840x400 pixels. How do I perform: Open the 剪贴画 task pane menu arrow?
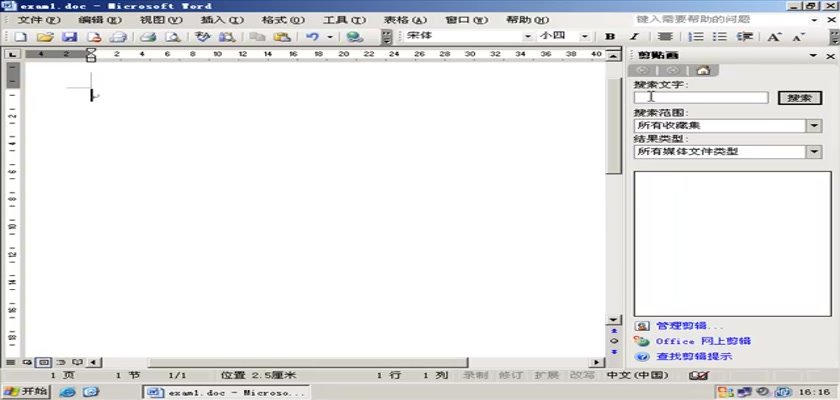pos(813,56)
